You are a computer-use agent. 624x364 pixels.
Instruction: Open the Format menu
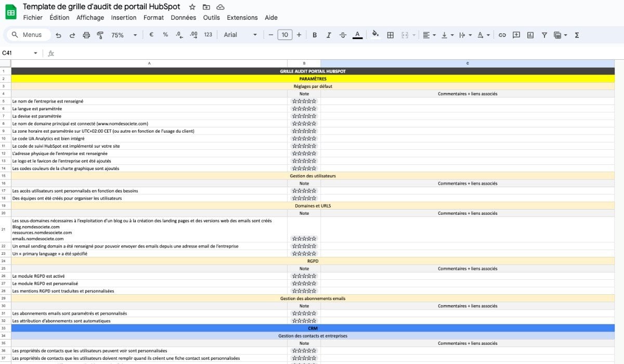tap(153, 18)
